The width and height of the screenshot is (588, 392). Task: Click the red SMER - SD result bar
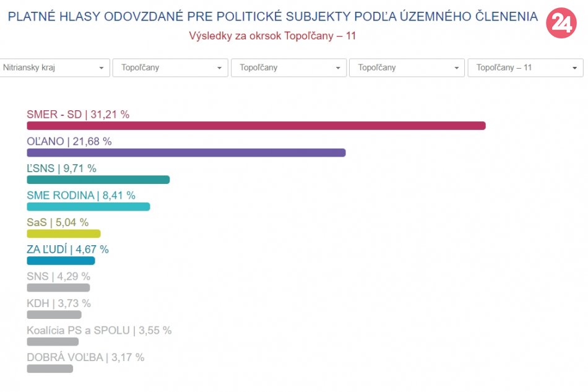coord(256,126)
